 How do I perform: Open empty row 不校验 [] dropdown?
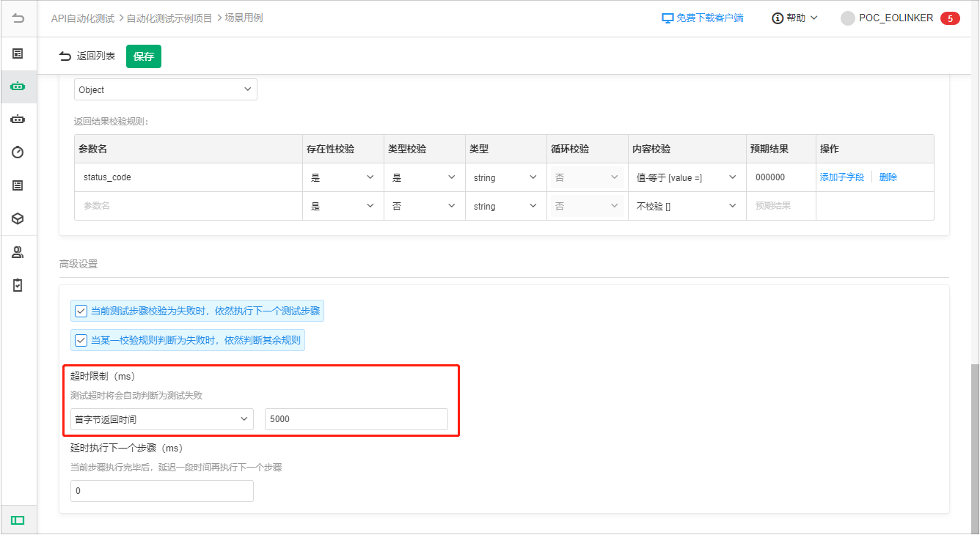687,206
